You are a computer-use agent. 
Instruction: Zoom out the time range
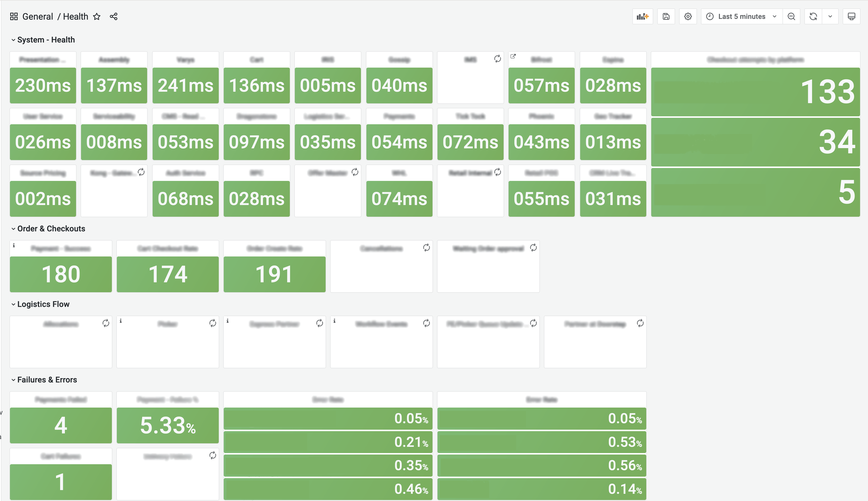791,16
